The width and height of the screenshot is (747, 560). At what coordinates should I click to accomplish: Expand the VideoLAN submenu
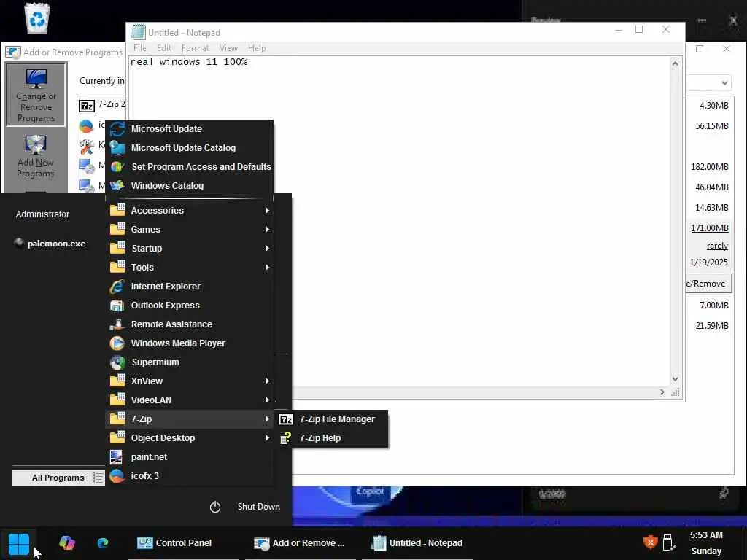pos(189,400)
